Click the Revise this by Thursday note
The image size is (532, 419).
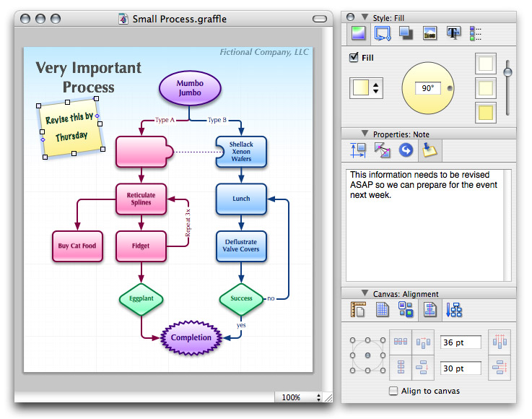tap(71, 128)
